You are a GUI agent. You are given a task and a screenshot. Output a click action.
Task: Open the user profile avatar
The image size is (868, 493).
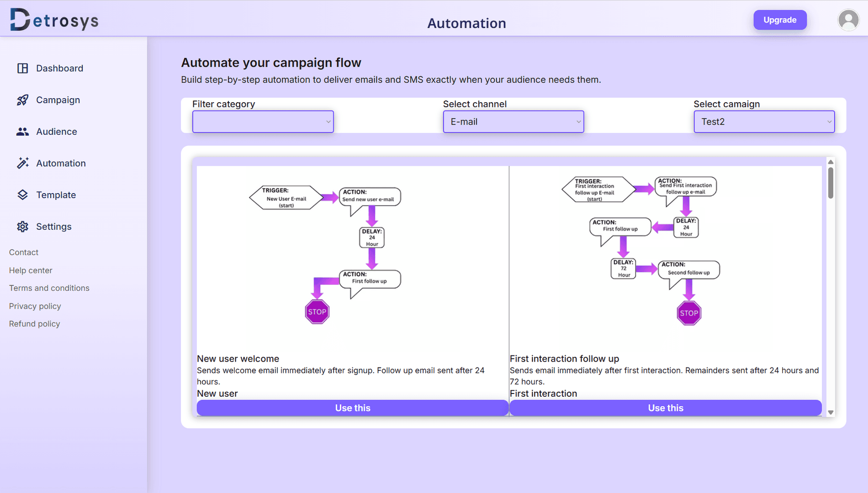point(848,20)
